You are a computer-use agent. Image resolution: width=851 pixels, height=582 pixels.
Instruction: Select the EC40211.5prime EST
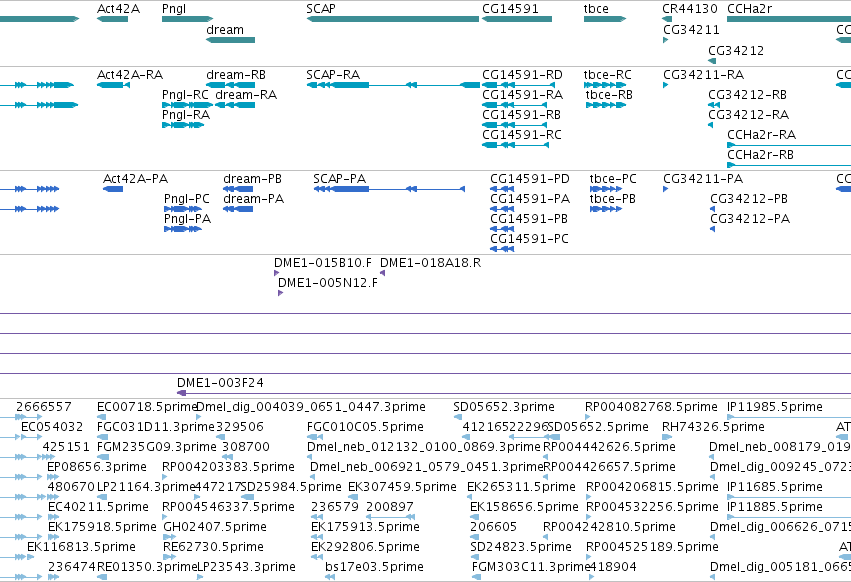coord(53,517)
